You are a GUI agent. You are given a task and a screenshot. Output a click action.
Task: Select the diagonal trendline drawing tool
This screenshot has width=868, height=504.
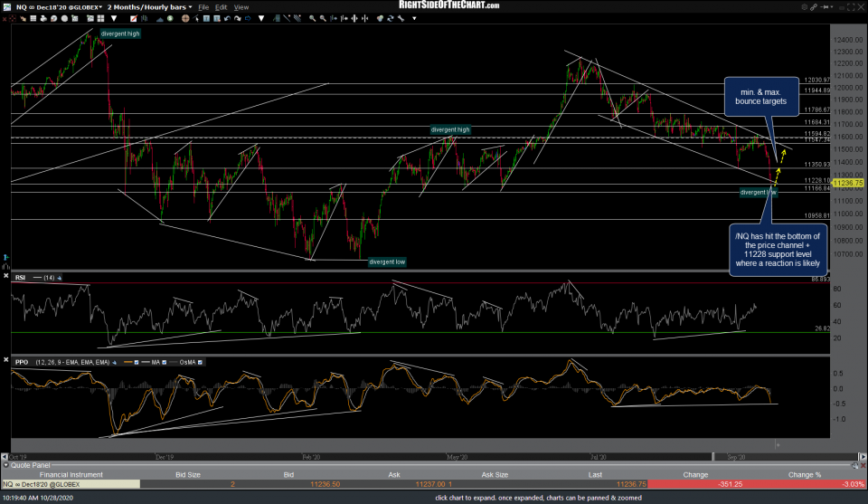click(287, 18)
